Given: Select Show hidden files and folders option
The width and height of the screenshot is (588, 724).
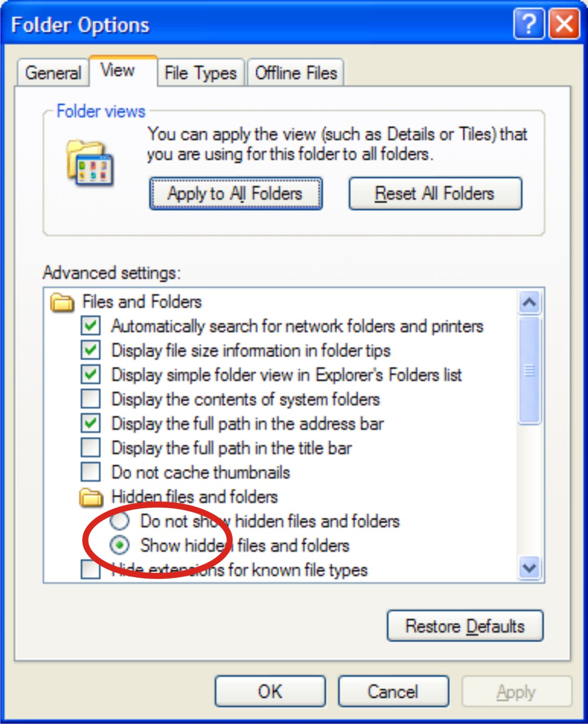Looking at the screenshot, I should (120, 546).
